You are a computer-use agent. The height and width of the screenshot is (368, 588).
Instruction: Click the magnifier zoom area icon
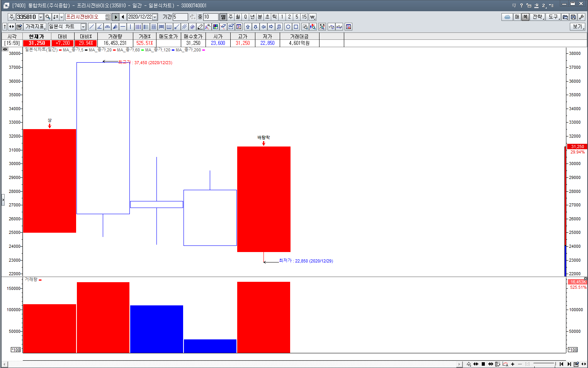tap(305, 27)
